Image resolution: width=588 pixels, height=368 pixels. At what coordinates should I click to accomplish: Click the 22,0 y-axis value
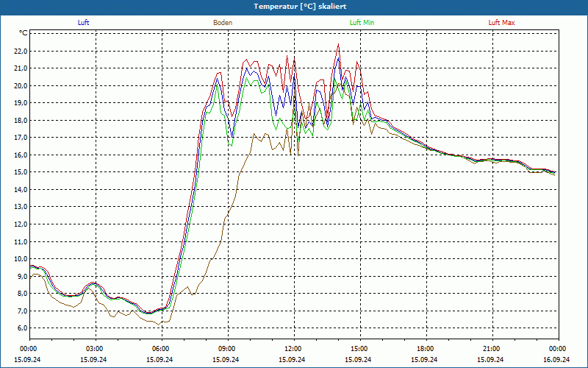(21, 51)
